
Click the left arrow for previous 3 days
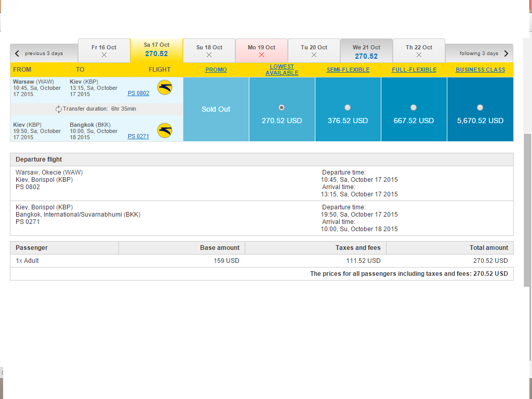(17, 54)
